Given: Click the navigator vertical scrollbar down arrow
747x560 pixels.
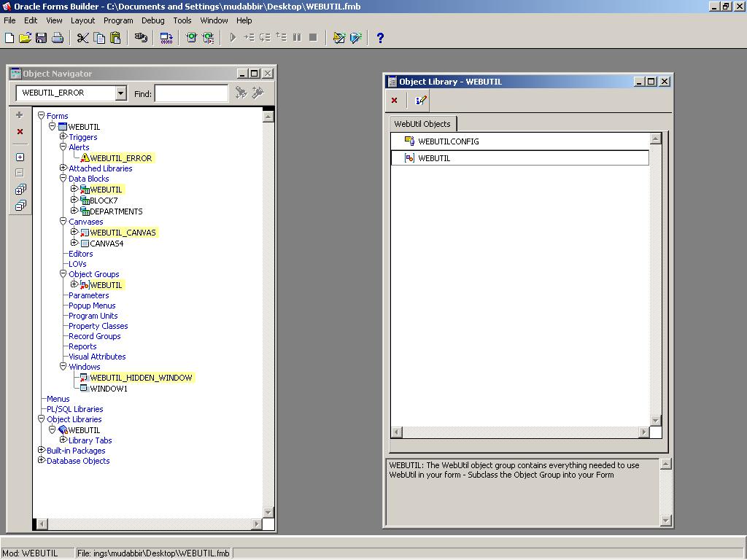Looking at the screenshot, I should 268,513.
